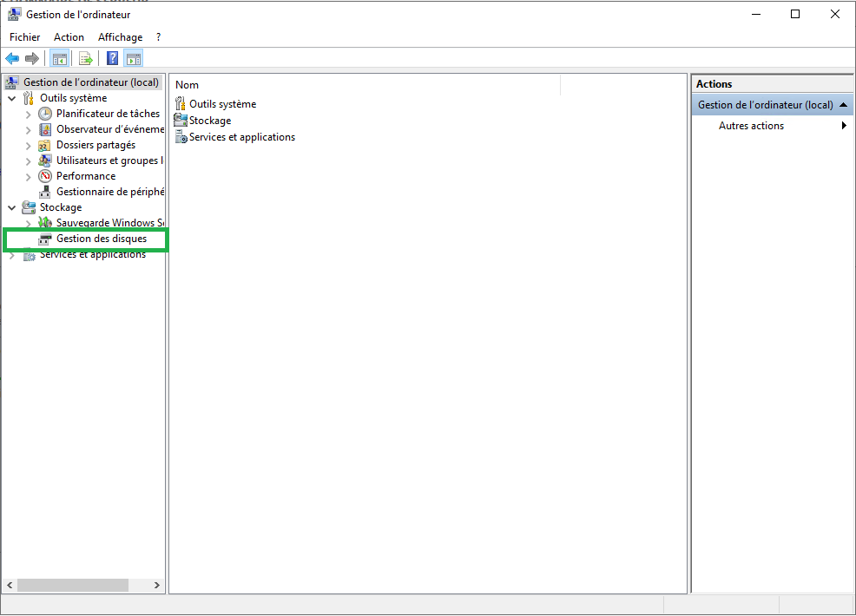Click the Outils système tools icon in tree

[29, 98]
